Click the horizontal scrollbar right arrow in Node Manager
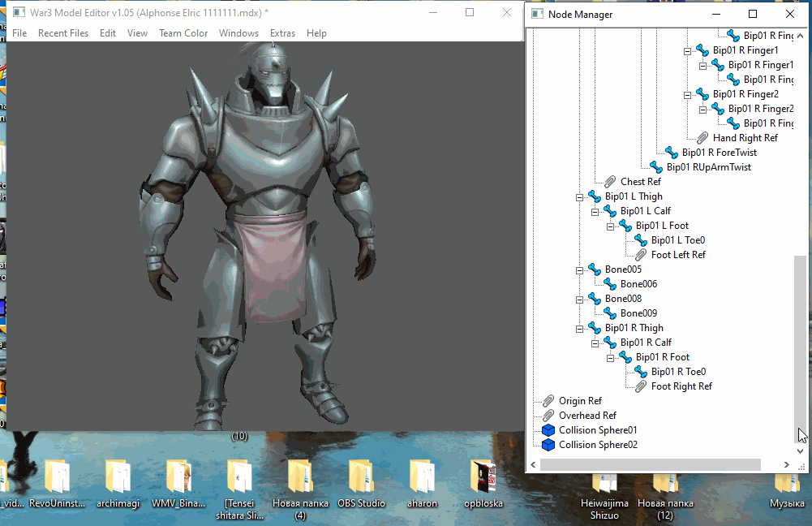 tap(786, 464)
